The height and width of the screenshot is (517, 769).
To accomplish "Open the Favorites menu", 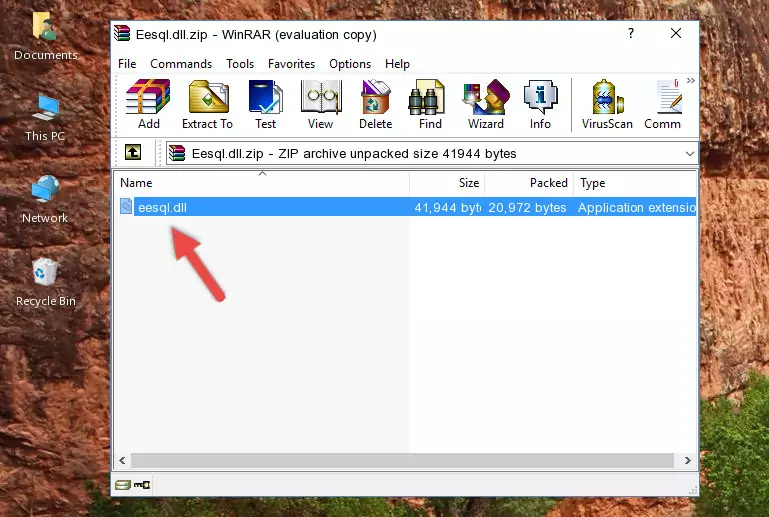I will 291,64.
